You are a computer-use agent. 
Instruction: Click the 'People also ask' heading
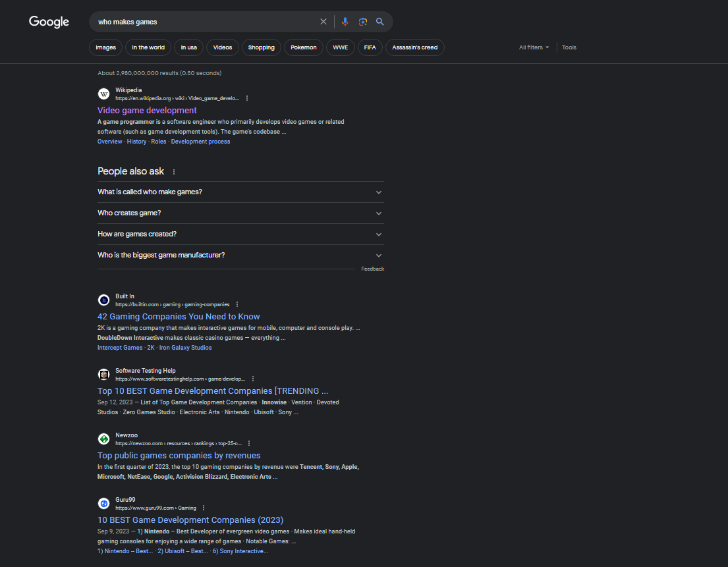[130, 171]
